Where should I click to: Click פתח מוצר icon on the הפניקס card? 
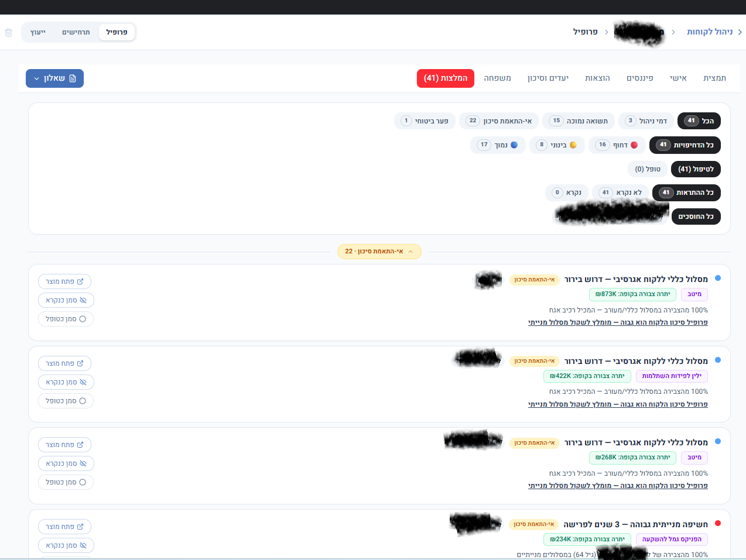(x=80, y=527)
